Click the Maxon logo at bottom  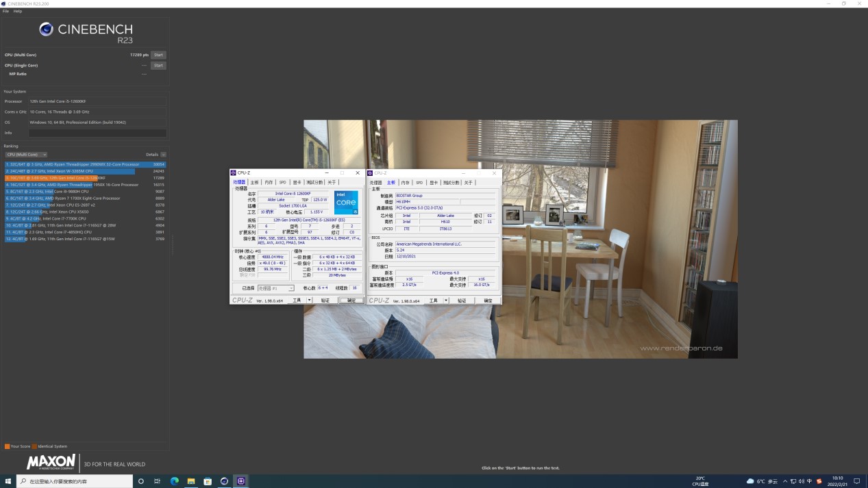coord(51,463)
